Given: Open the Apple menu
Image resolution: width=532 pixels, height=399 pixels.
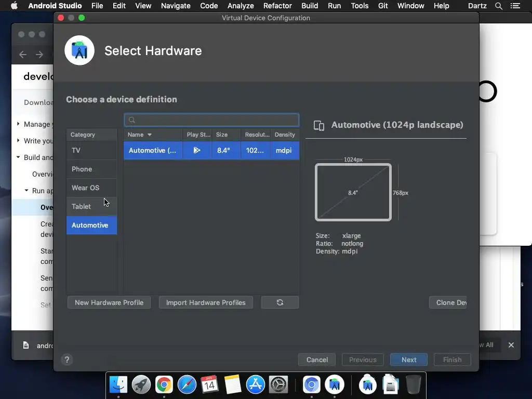Looking at the screenshot, I should tap(14, 6).
